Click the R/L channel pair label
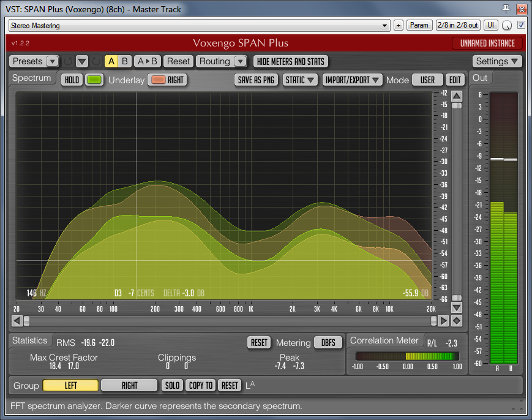Viewport: 532px width, 420px height. click(x=432, y=343)
